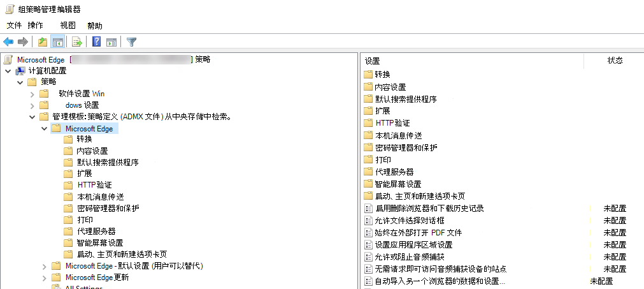Expand the dows 设置 tree node
This screenshot has height=289, width=644.
(32, 106)
